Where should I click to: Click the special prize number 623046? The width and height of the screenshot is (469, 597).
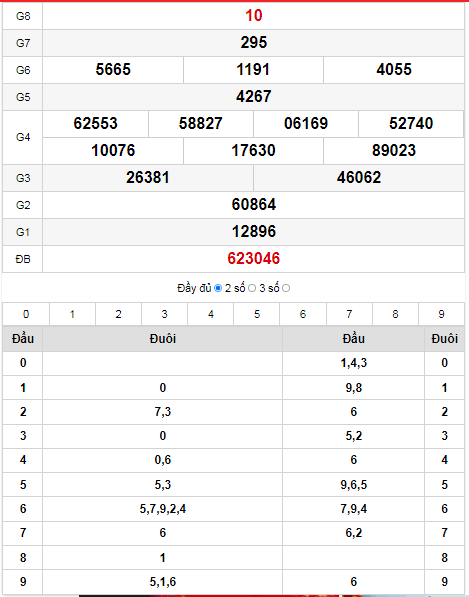pyautogui.click(x=254, y=259)
